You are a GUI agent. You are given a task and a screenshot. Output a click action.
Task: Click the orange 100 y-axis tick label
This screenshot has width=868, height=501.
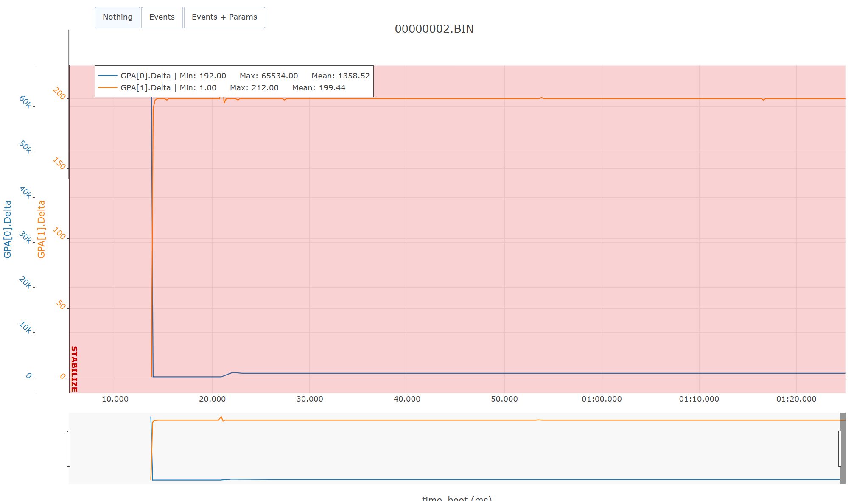pyautogui.click(x=59, y=234)
